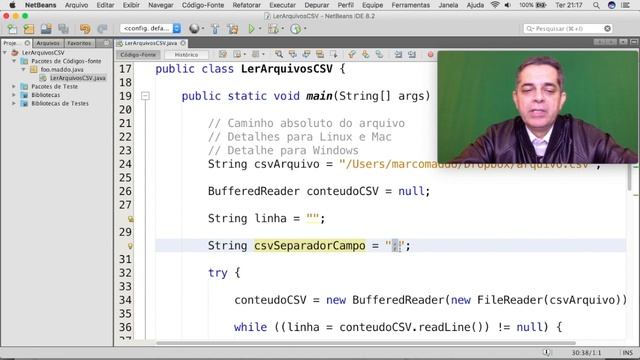Open the Debug Project dropdown arrow
Viewport: 640px width, 360px height.
pos(282,29)
